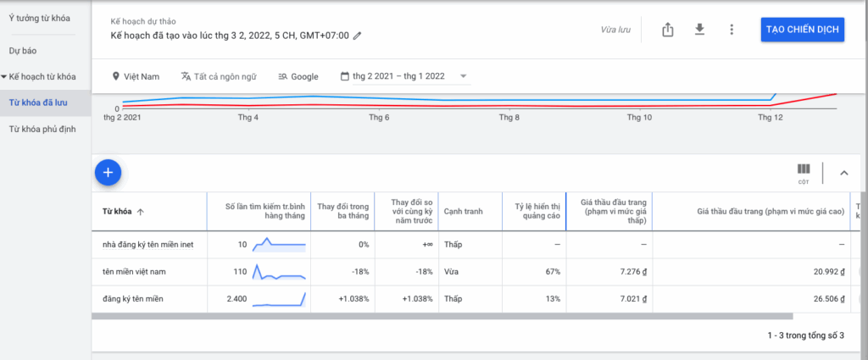Viewport: 868px width, 360px height.
Task: Click the tên miền việt nam trend sparkline
Action: tap(279, 272)
